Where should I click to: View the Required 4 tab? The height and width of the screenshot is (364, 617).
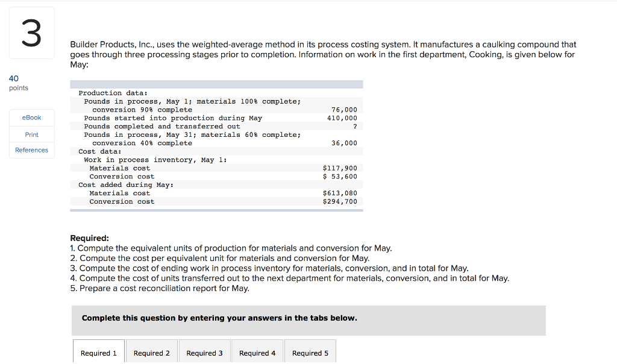pos(257,353)
